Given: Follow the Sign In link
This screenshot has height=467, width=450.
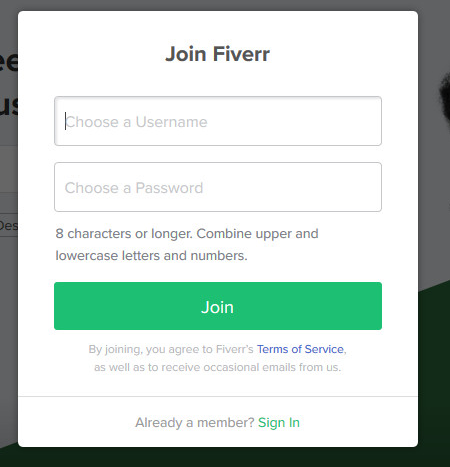Looking at the screenshot, I should pos(279,423).
